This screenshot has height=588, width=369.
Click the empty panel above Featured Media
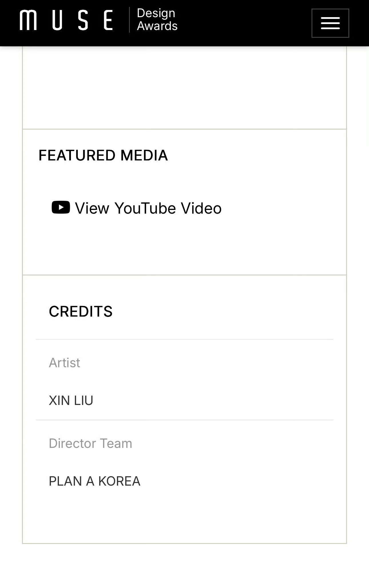(x=184, y=88)
